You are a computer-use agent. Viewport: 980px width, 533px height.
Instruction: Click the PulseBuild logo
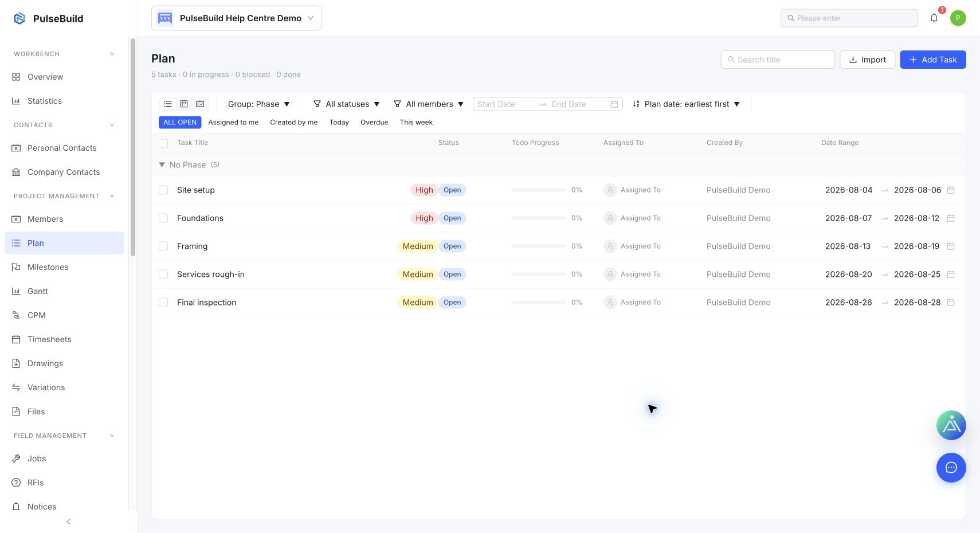48,18
